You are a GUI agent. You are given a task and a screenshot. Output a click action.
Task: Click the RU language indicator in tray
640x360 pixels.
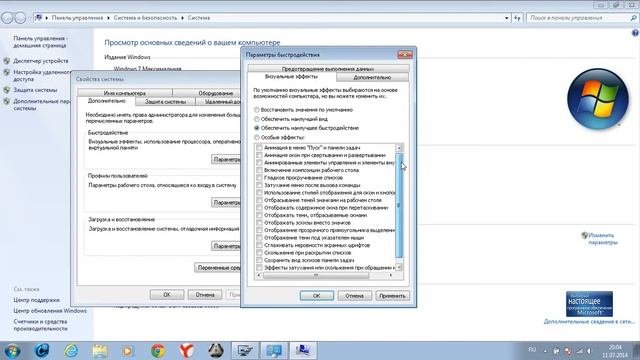[532, 350]
